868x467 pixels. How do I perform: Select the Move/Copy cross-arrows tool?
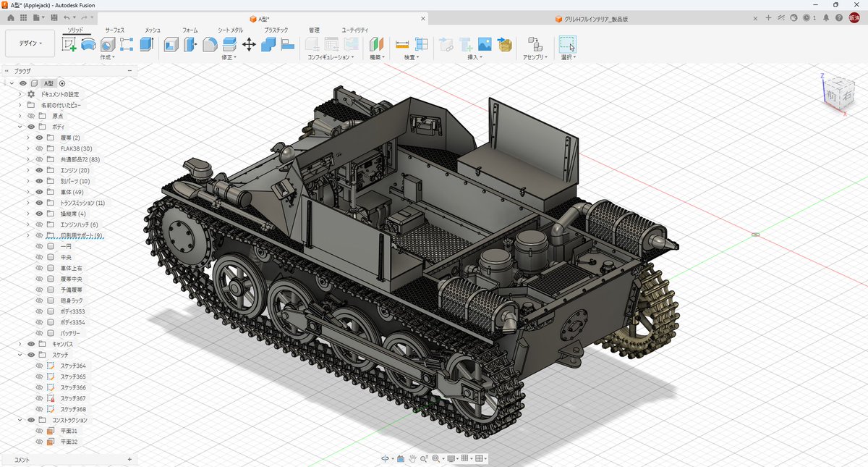[x=249, y=44]
